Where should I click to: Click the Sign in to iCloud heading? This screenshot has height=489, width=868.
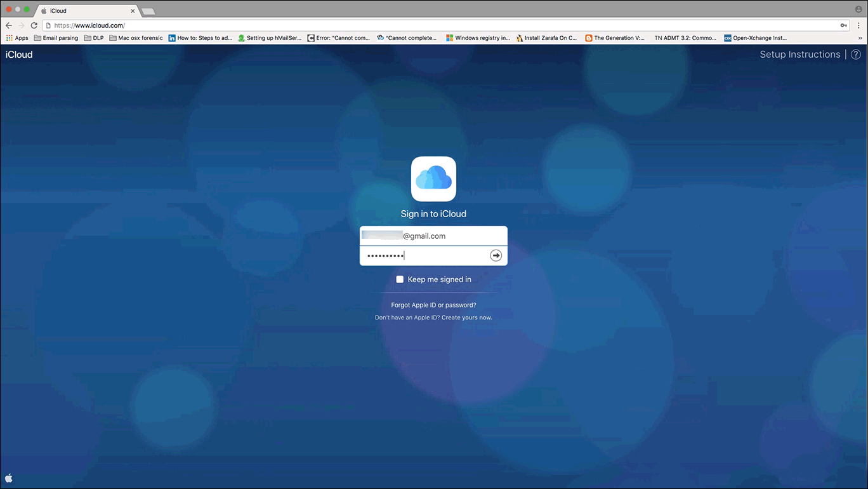433,214
